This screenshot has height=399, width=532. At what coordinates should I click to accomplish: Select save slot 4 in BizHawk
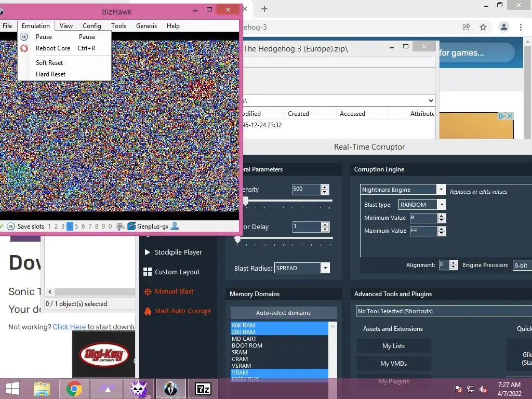(x=70, y=227)
